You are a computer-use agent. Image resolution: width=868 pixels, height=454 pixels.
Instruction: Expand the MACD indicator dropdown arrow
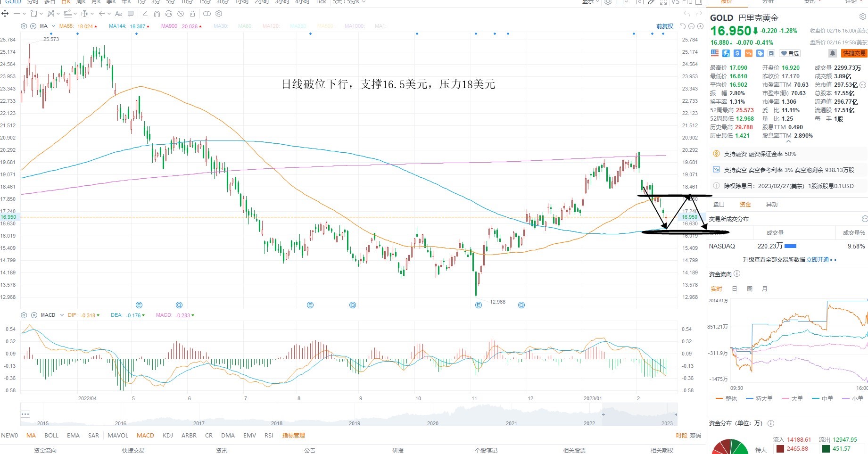click(62, 315)
